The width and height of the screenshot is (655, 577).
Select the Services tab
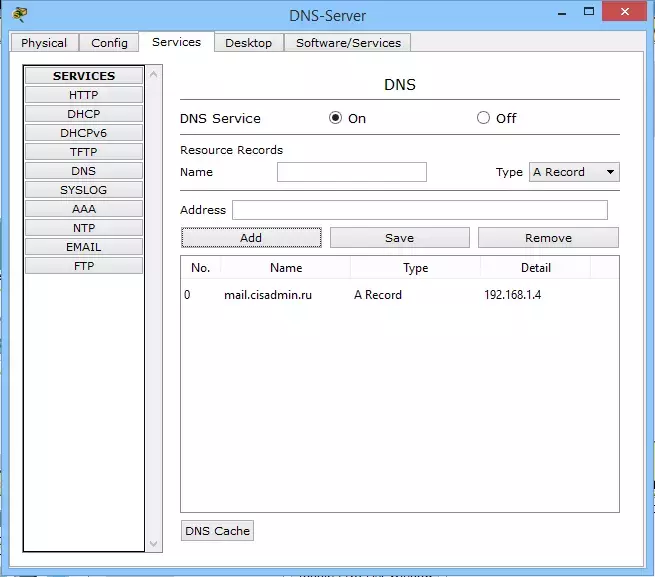click(176, 42)
